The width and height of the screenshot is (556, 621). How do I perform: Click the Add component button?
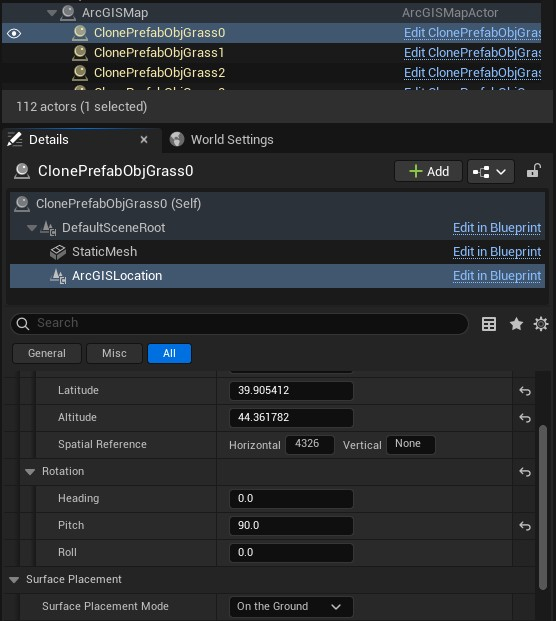[x=428, y=171]
